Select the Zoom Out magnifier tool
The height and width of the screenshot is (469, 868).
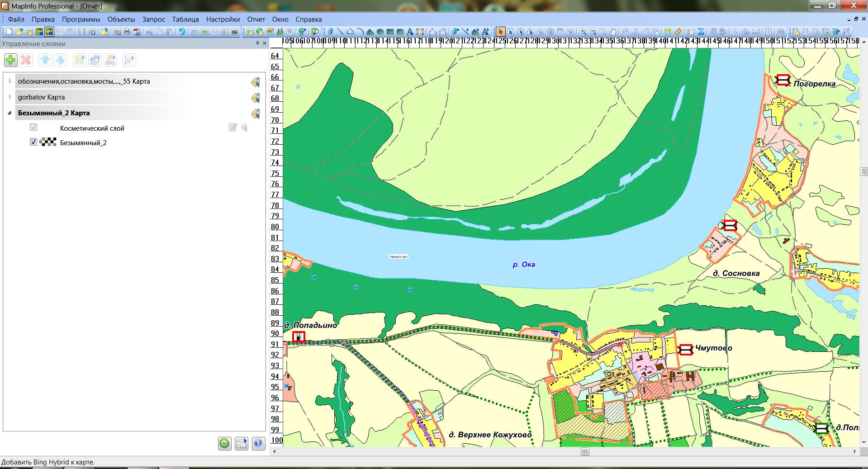(593, 32)
